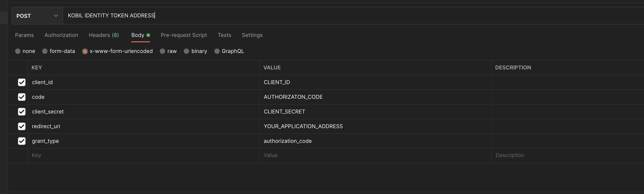Disable the client_secret row checkbox
Screen dimensions: 644x194
[x=22, y=111]
